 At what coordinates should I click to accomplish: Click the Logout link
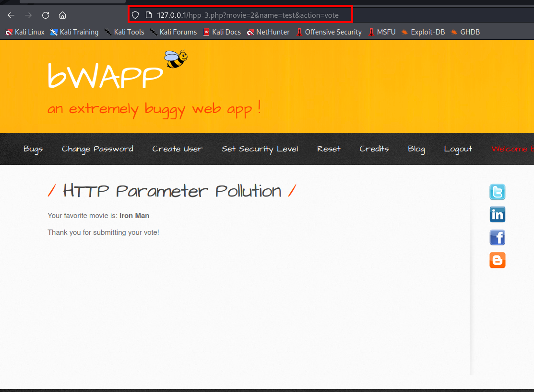[x=458, y=149]
